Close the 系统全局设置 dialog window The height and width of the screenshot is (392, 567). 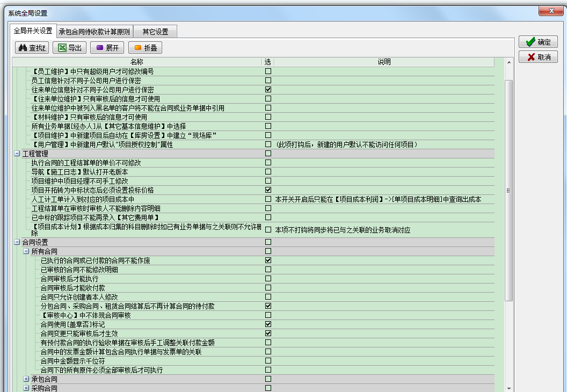click(551, 11)
